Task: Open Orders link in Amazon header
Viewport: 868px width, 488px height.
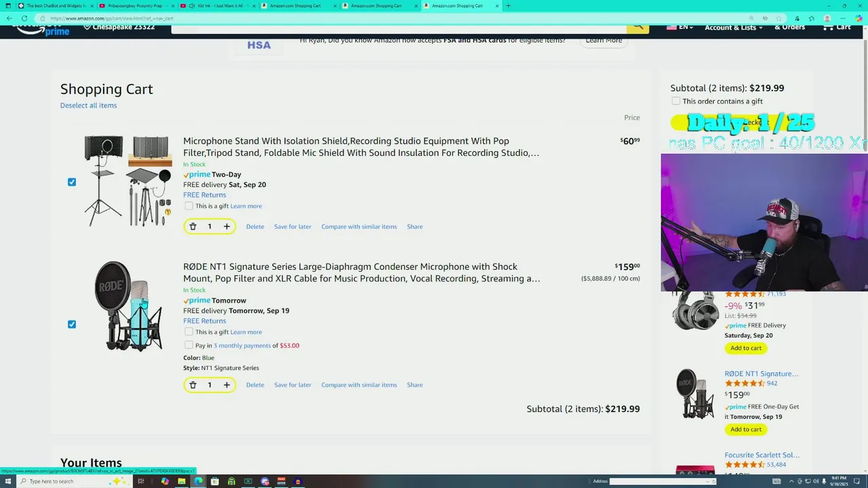Action: [x=789, y=27]
